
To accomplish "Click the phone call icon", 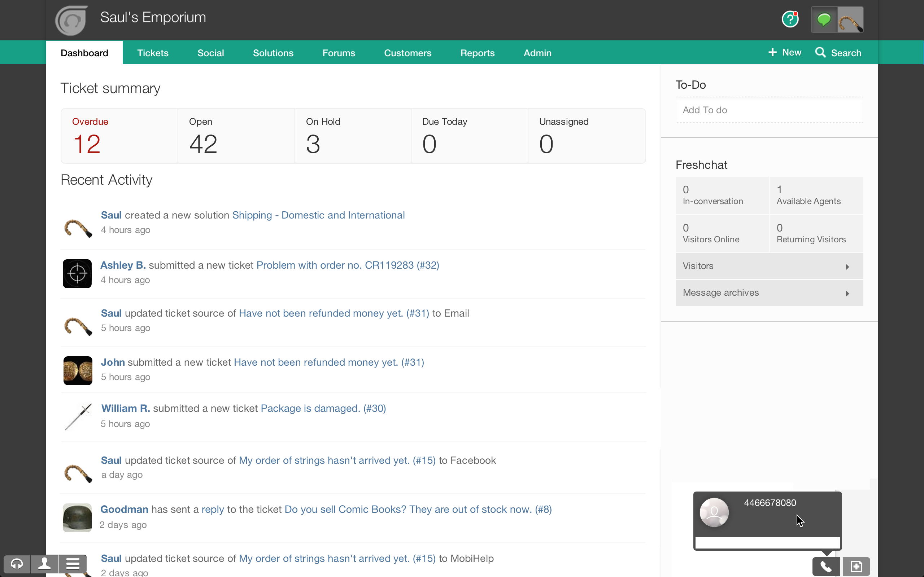I will pyautogui.click(x=826, y=566).
